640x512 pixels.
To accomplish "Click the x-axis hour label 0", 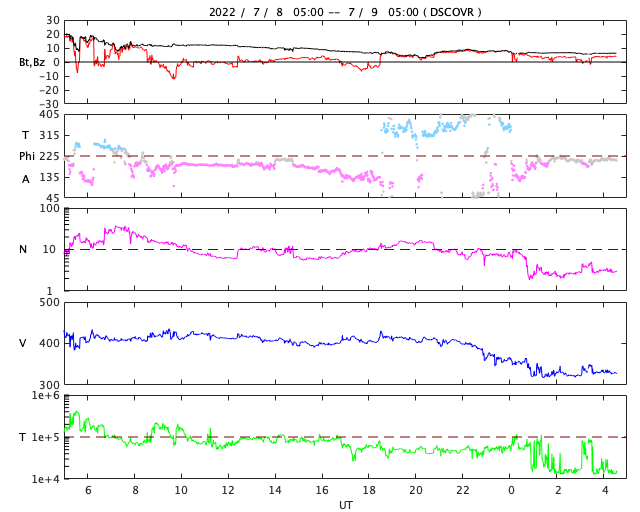I will coord(511,490).
